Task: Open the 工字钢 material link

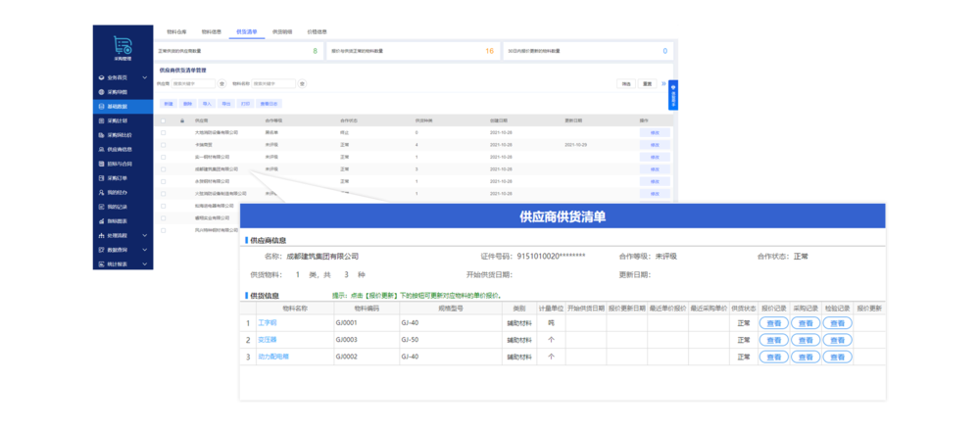Action: pyautogui.click(x=267, y=322)
